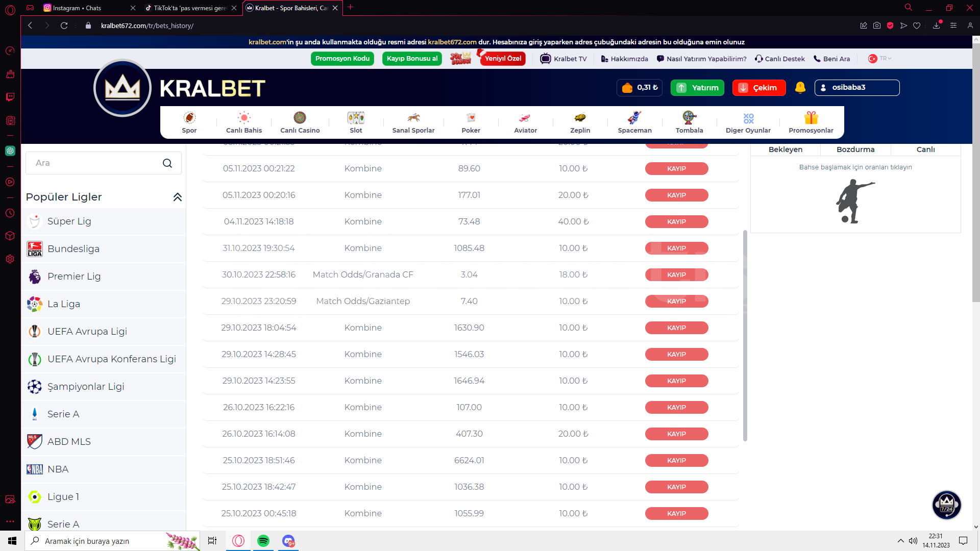Open a new browser tab

(351, 7)
